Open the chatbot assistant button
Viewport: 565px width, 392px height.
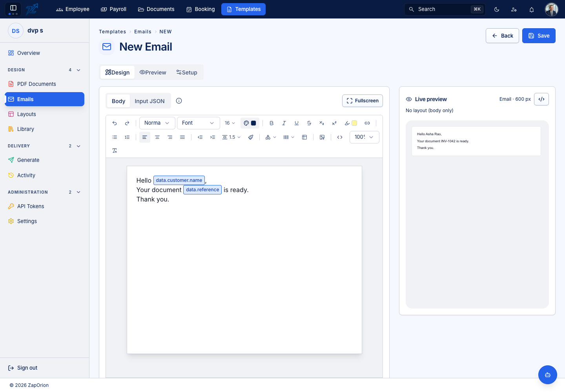tap(548, 375)
